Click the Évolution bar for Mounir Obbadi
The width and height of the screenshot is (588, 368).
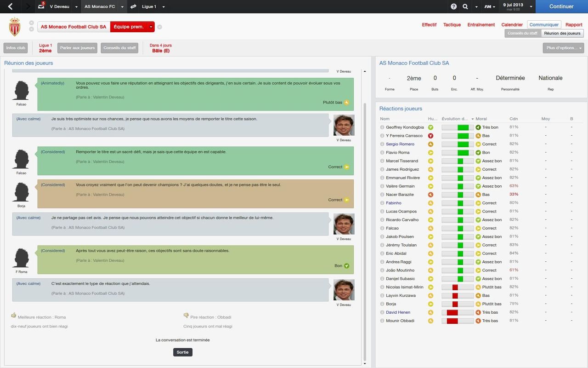[458, 321]
